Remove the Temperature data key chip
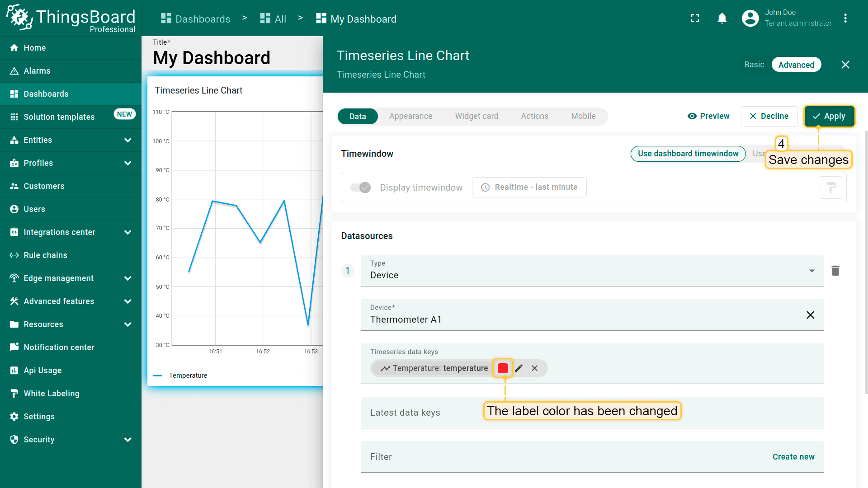The height and width of the screenshot is (488, 868). click(x=534, y=368)
